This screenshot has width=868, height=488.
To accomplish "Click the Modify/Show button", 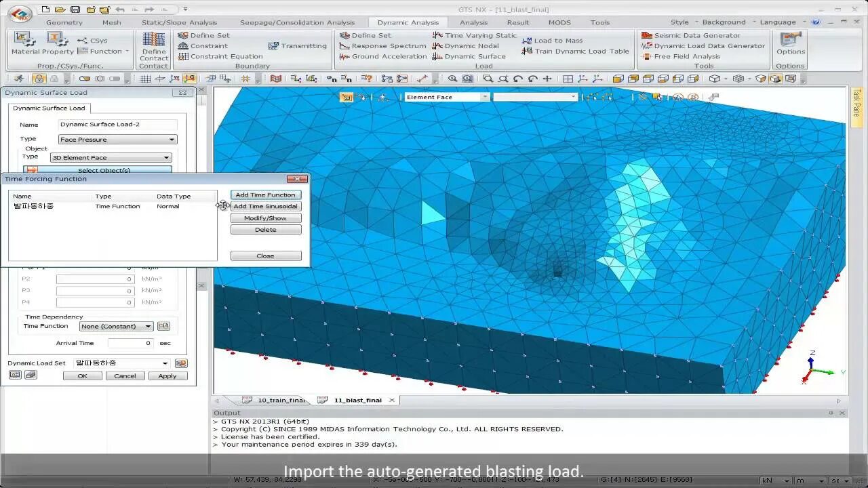I will tap(266, 218).
